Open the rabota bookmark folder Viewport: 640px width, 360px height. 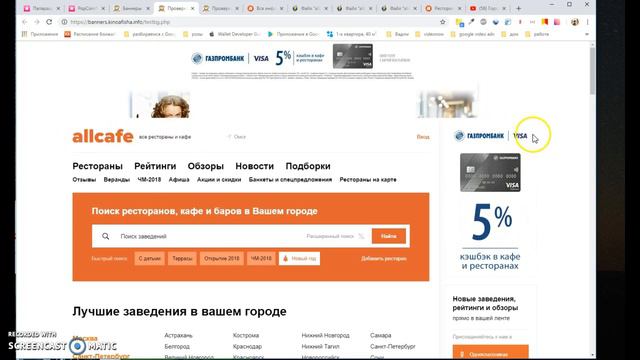click(x=537, y=34)
